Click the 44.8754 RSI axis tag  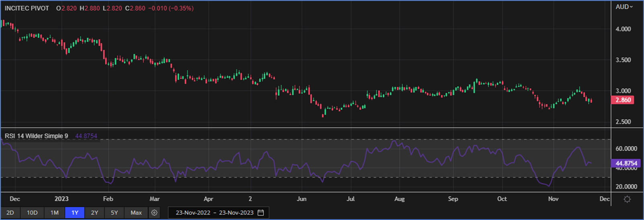click(626, 163)
